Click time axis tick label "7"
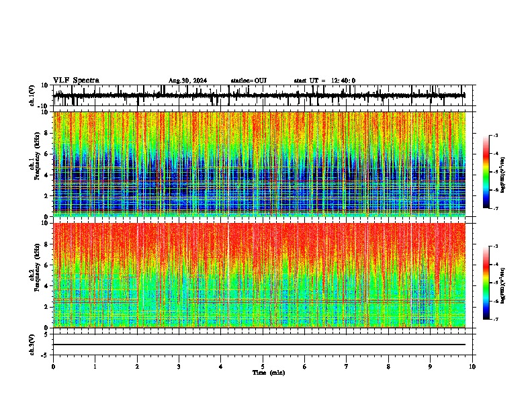This screenshot has height=411, width=532. [347, 367]
